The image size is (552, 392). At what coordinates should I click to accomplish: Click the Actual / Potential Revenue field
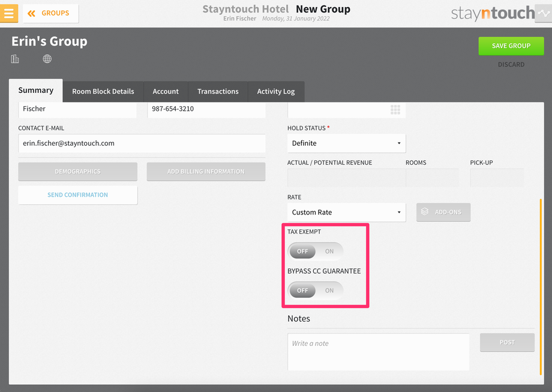(346, 177)
